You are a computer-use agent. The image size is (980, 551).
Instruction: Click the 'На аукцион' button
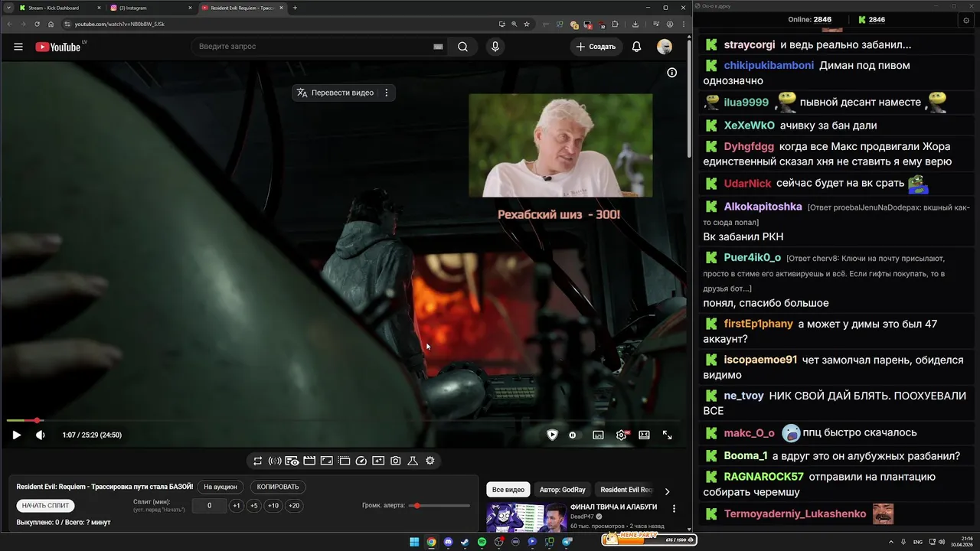220,487
